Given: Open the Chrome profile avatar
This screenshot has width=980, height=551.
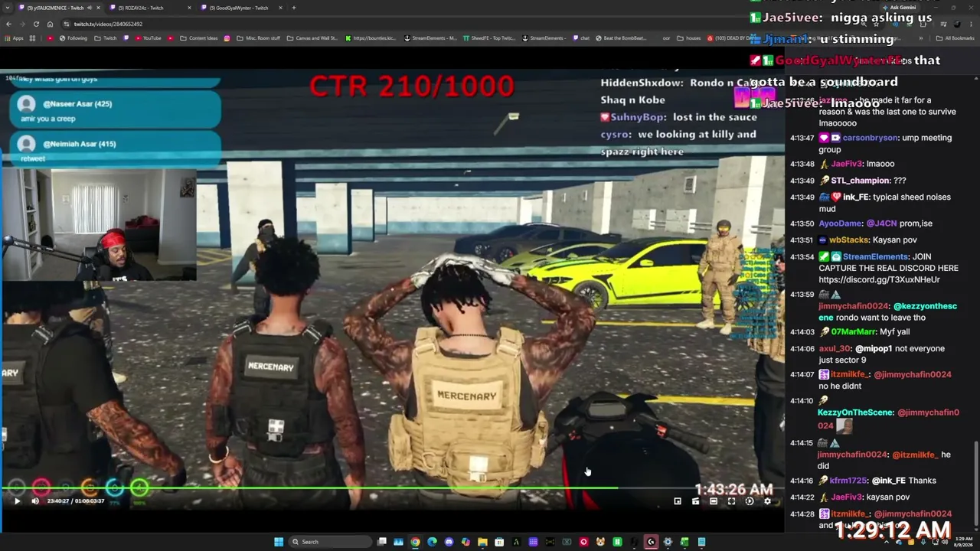Looking at the screenshot, I should (957, 24).
